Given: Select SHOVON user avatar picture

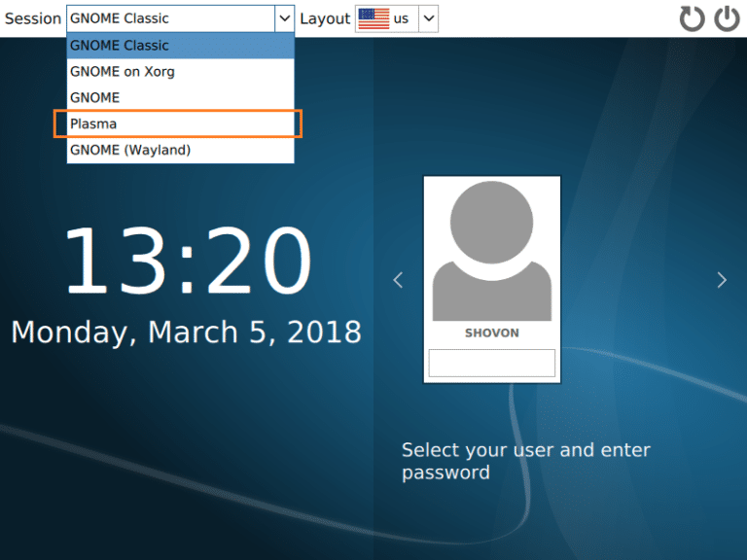Looking at the screenshot, I should point(491,251).
